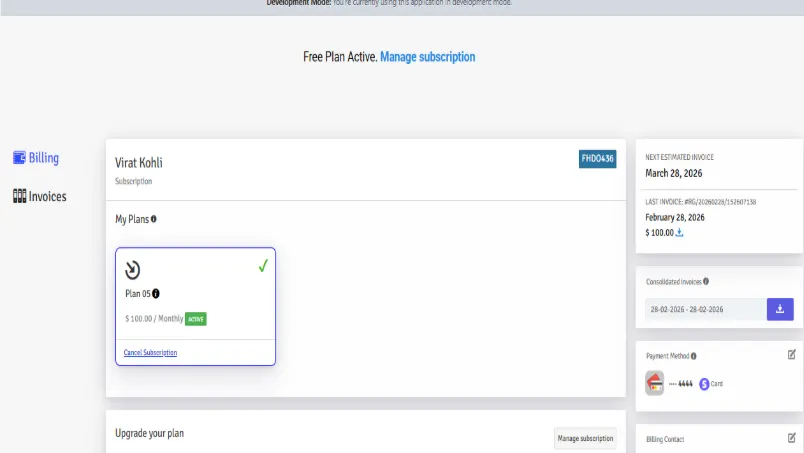Click the Free Plan Active text
This screenshot has height=453, width=804.
point(340,57)
